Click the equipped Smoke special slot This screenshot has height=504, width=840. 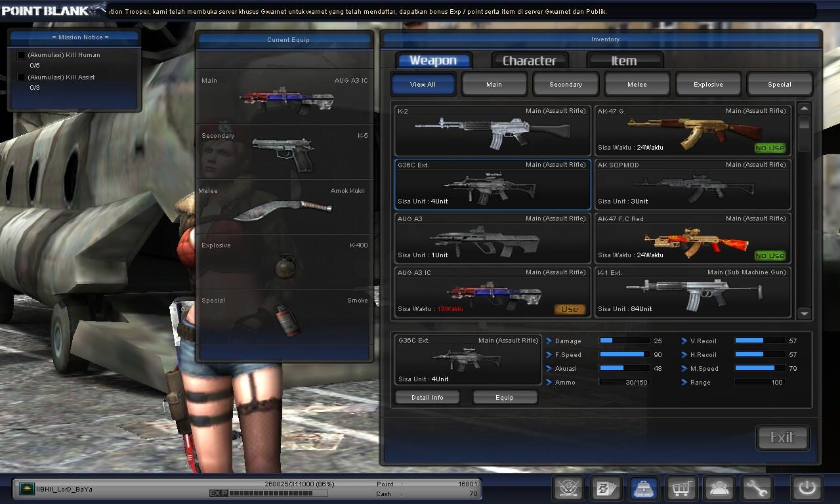pos(284,318)
